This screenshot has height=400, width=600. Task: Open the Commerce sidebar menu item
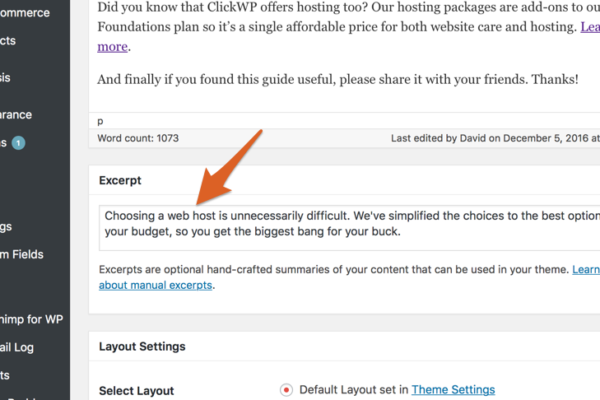point(24,13)
